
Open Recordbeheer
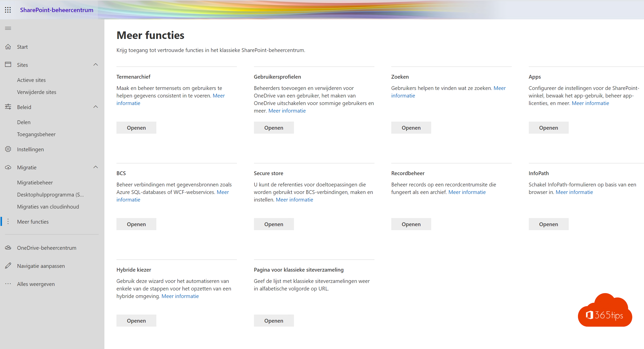tap(411, 224)
